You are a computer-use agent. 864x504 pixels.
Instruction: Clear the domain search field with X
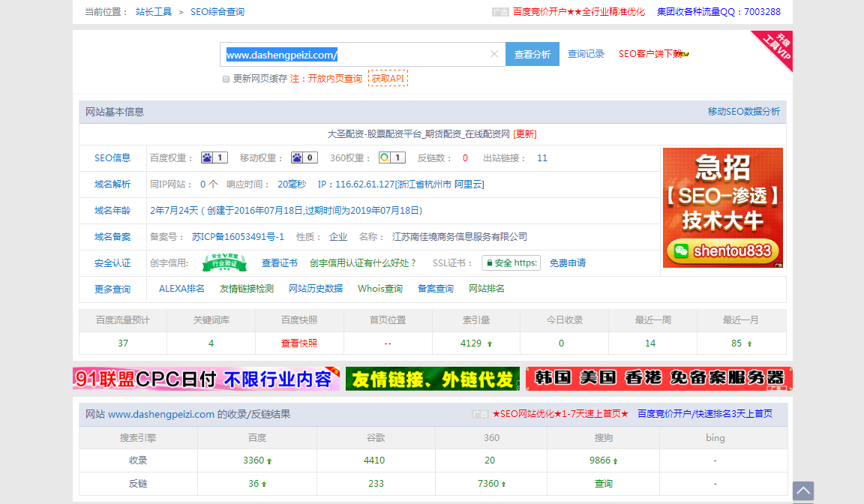tap(493, 54)
